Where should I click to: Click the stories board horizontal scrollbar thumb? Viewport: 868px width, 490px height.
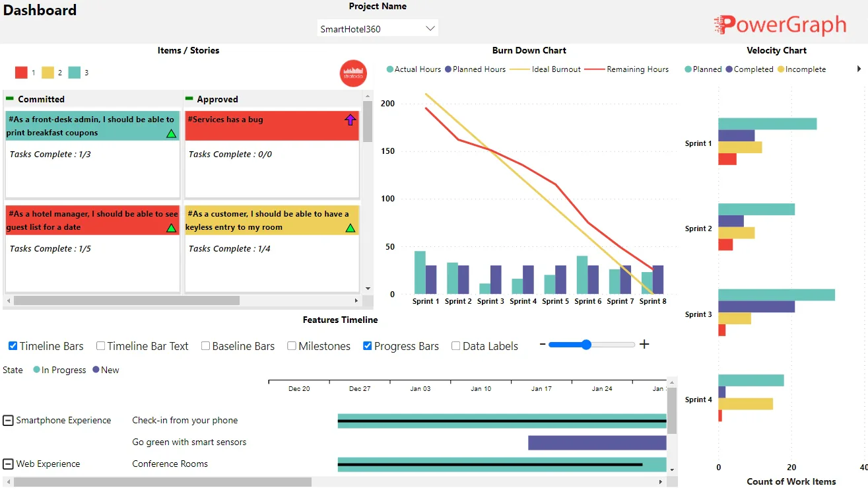pyautogui.click(x=127, y=300)
